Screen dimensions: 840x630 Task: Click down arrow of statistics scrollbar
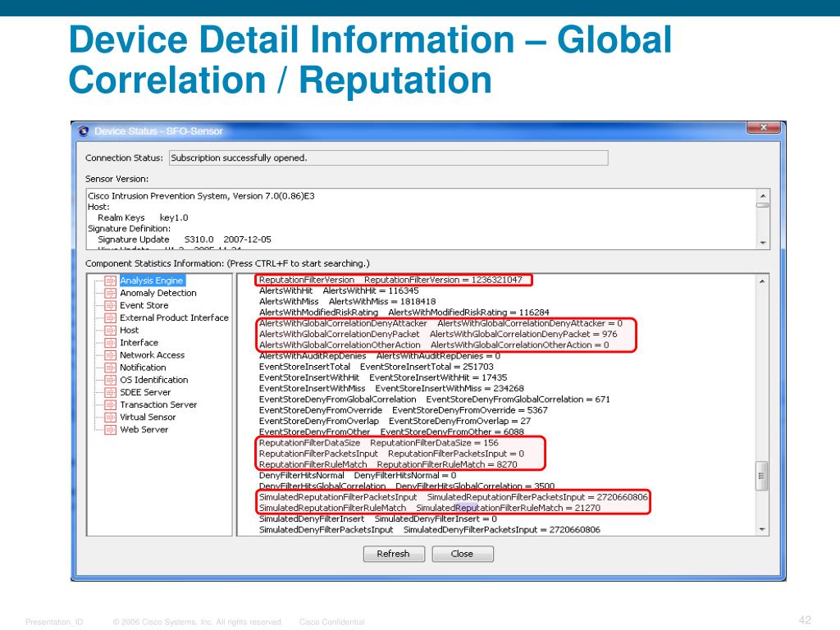pyautogui.click(x=762, y=530)
